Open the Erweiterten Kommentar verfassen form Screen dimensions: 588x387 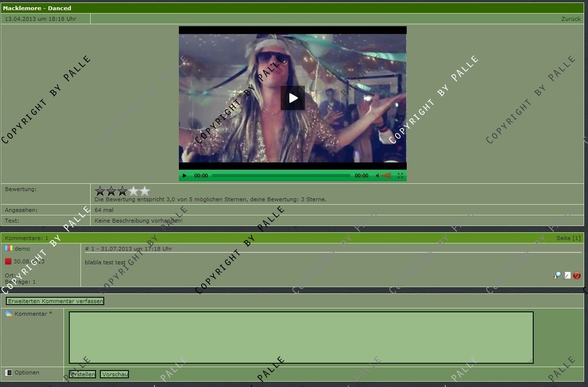point(55,301)
